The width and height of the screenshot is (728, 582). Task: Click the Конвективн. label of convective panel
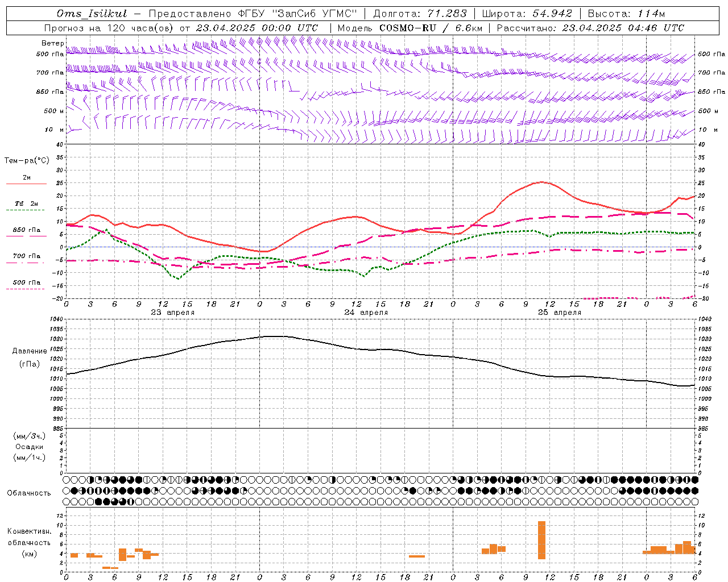point(30,531)
